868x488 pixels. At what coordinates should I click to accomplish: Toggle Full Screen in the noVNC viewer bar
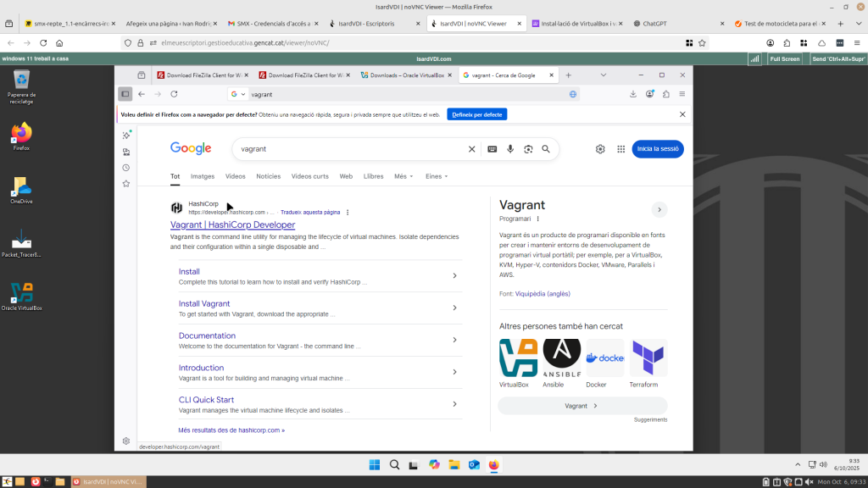point(784,58)
